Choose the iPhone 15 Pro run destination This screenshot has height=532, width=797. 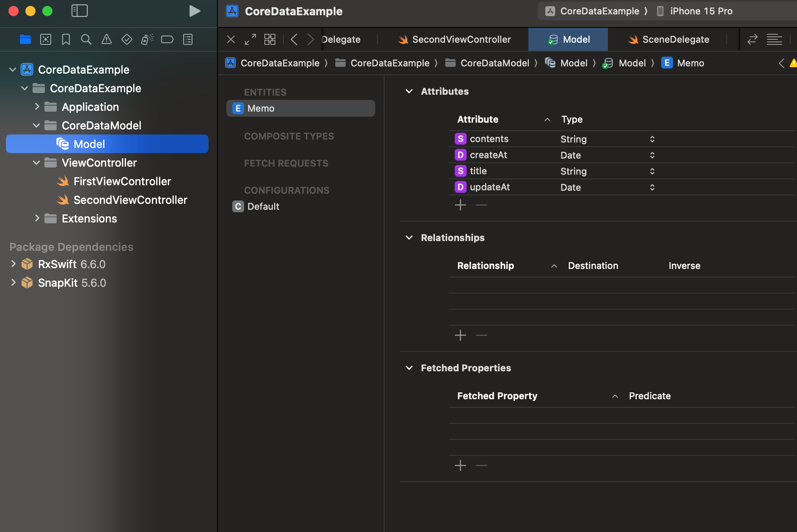tap(694, 11)
